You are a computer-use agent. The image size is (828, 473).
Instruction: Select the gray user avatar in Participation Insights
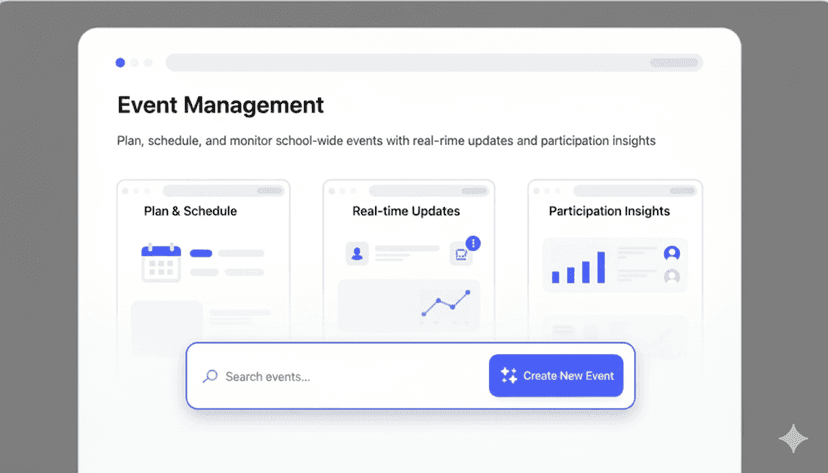(672, 276)
